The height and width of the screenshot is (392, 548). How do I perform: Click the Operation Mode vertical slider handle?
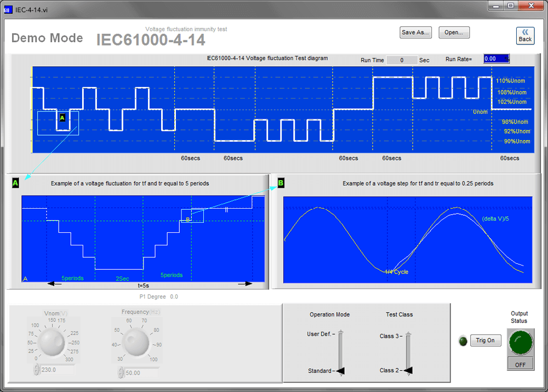click(x=340, y=371)
